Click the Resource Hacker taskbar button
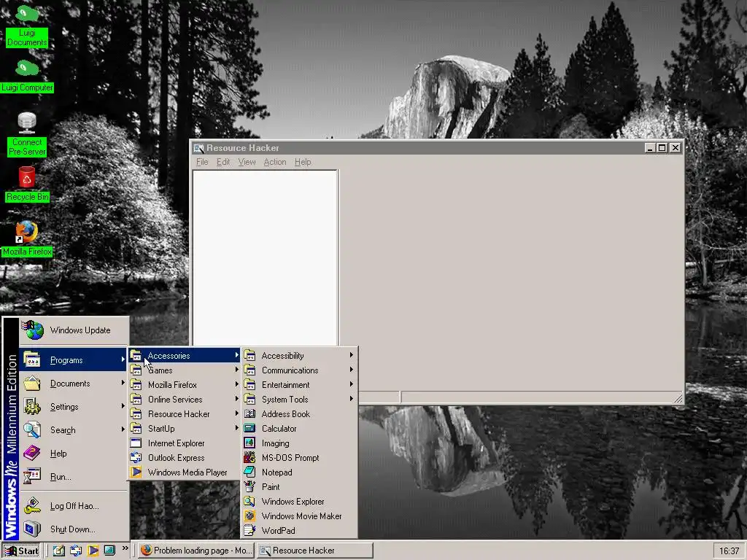 (x=315, y=551)
